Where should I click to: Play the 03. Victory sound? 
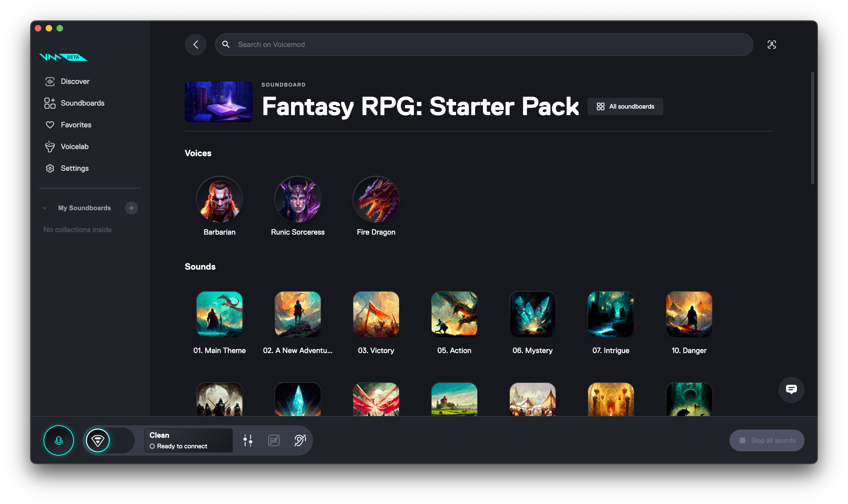click(376, 314)
